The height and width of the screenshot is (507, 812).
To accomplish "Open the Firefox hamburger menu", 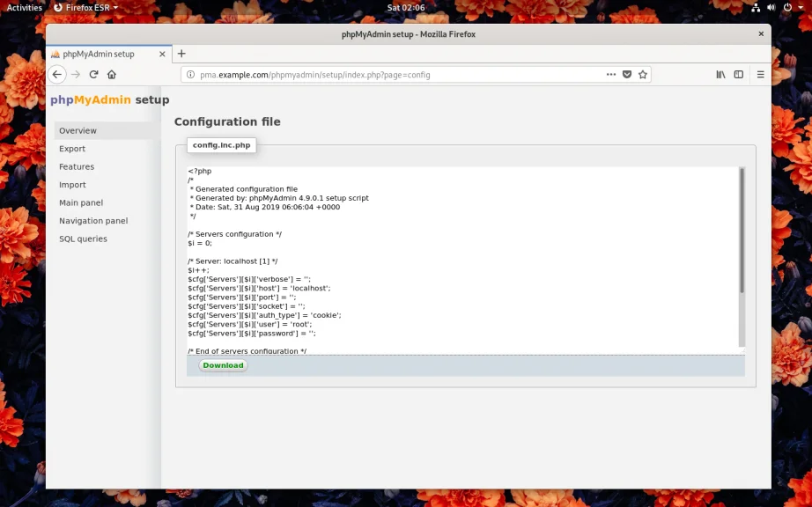I will click(761, 75).
